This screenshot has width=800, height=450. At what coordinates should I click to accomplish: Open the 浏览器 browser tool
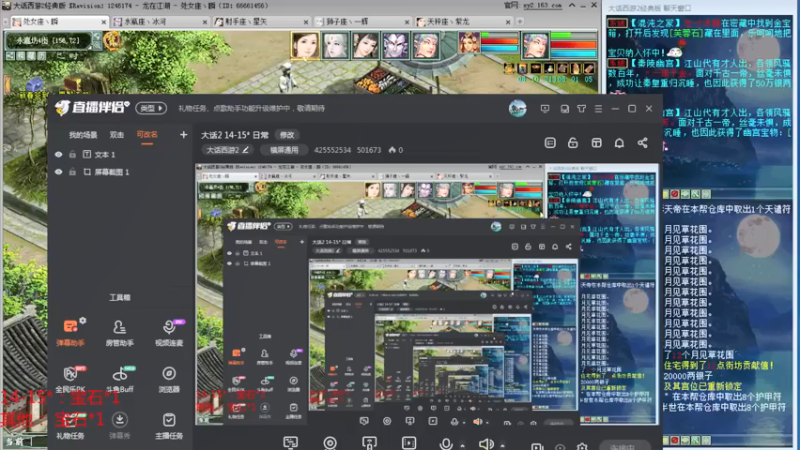pos(169,379)
